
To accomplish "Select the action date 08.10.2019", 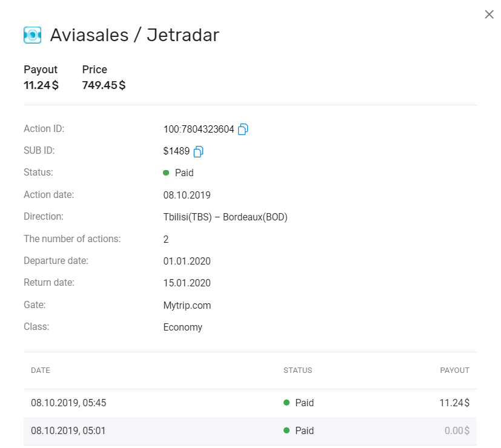I will click(x=187, y=195).
